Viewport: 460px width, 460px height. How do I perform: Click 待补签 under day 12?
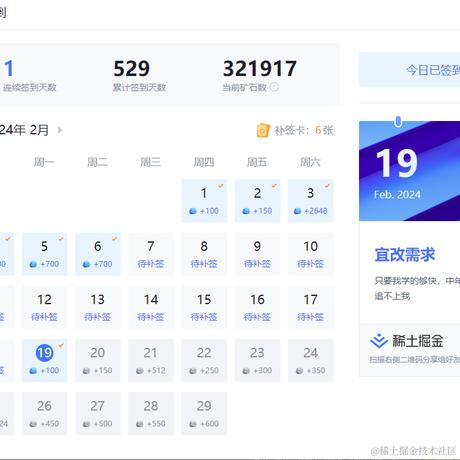point(44,317)
